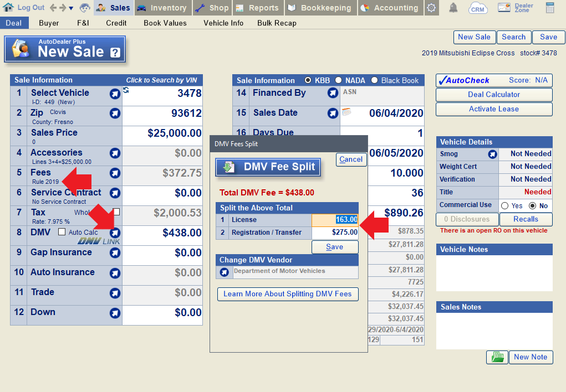Click arrow icon for Financed By row
Viewport: 566px width, 392px height.
(333, 93)
